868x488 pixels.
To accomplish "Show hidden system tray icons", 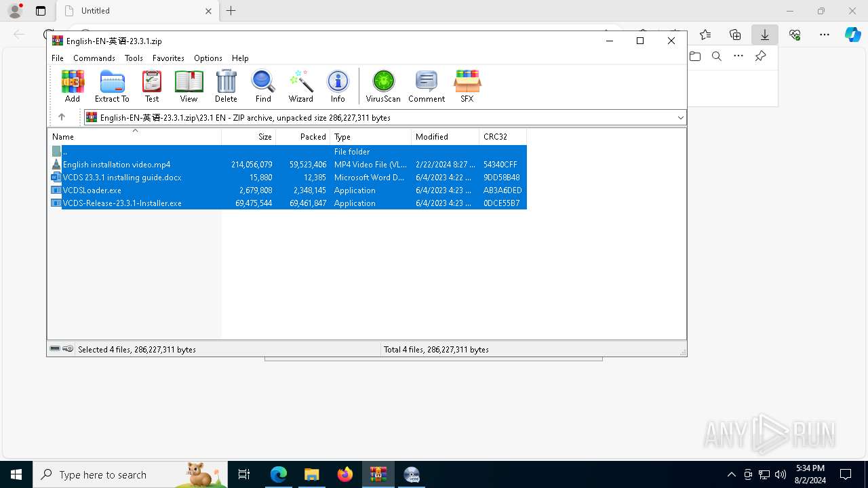I will (x=731, y=474).
